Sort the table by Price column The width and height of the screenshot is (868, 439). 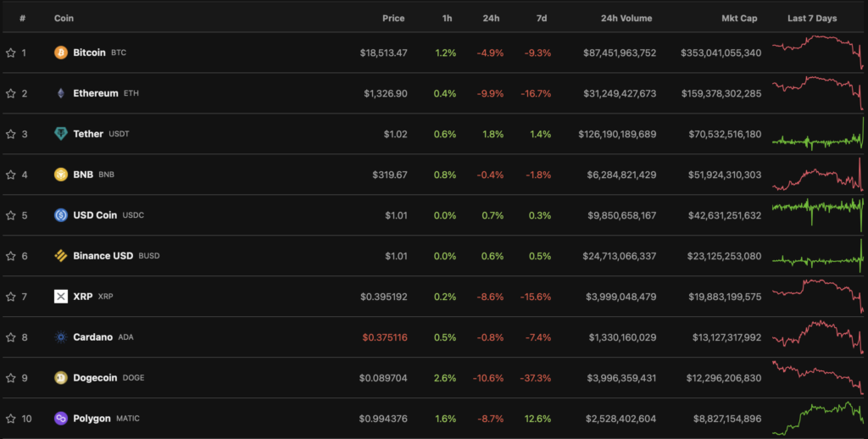point(392,18)
